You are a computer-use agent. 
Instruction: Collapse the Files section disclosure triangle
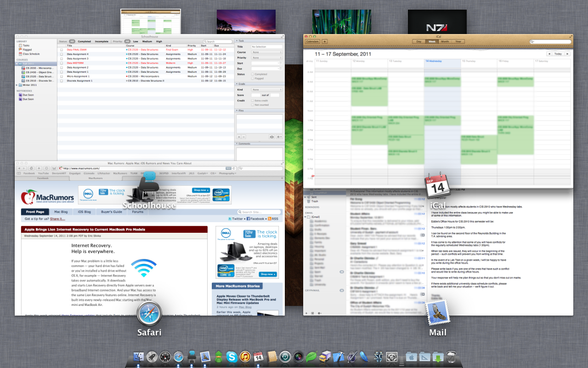click(237, 110)
